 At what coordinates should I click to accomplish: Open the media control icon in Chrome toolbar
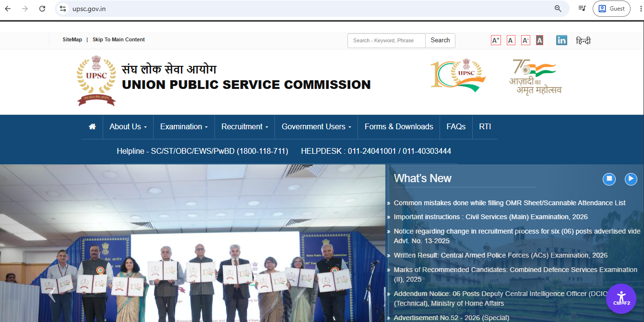(x=582, y=9)
